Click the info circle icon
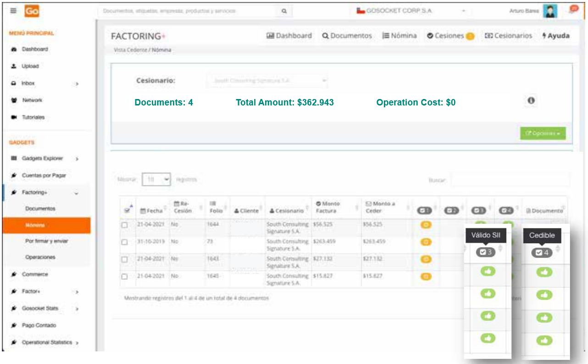This screenshot has height=364, width=588. click(531, 101)
